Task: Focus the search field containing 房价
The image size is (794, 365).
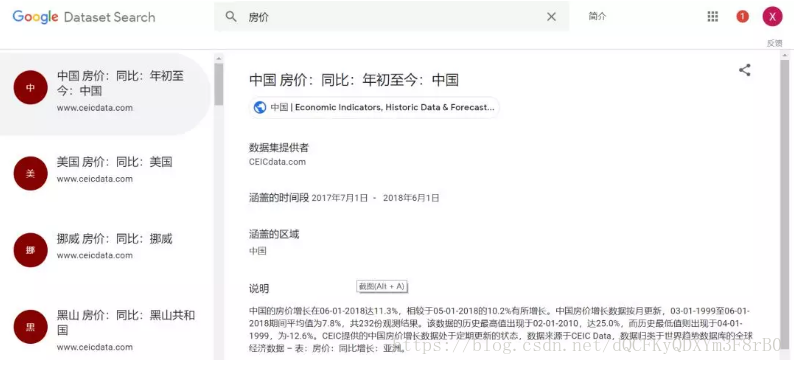Action: point(391,17)
